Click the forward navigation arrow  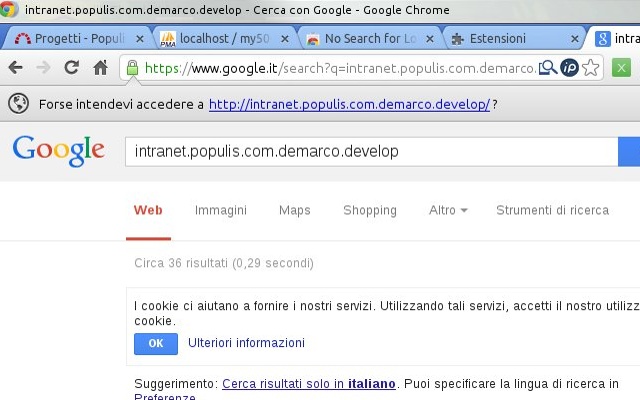[43, 67]
